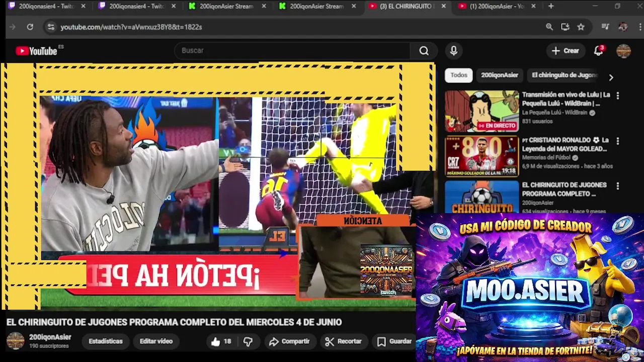Click the search magnifier button
This screenshot has width=644, height=362.
424,51
